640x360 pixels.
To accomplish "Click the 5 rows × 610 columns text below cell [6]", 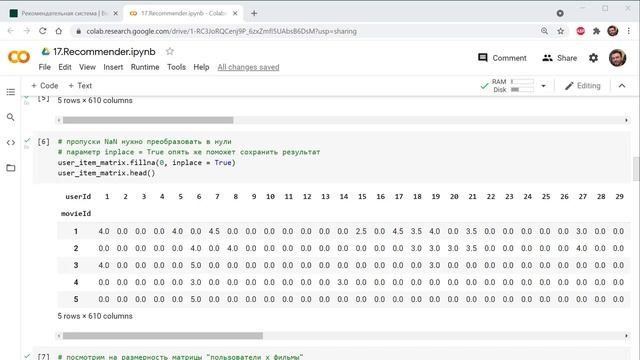I will coord(95,316).
